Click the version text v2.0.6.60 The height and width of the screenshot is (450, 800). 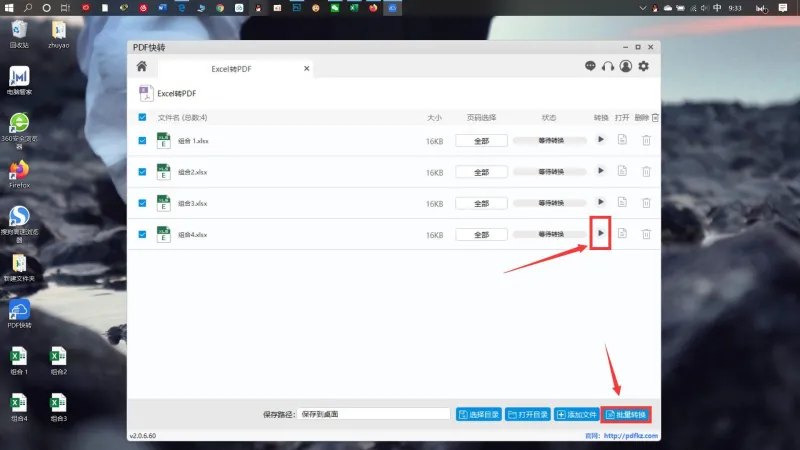coord(143,436)
